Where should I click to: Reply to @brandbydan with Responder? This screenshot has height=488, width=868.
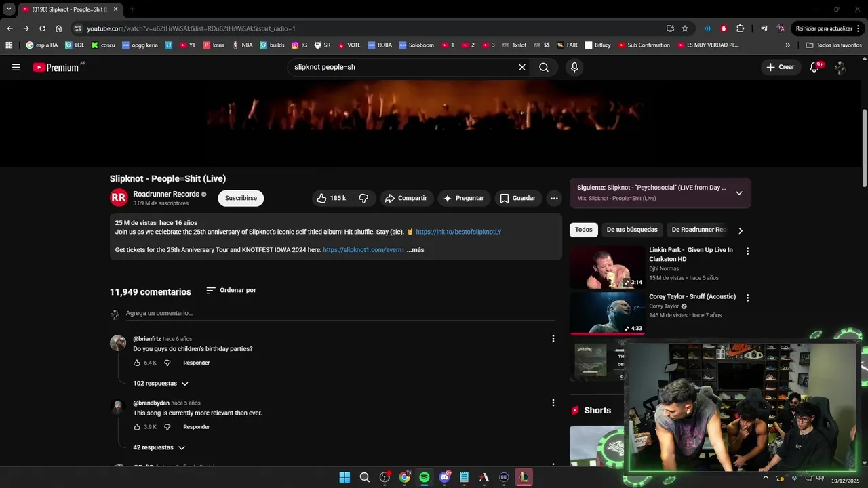(x=197, y=427)
